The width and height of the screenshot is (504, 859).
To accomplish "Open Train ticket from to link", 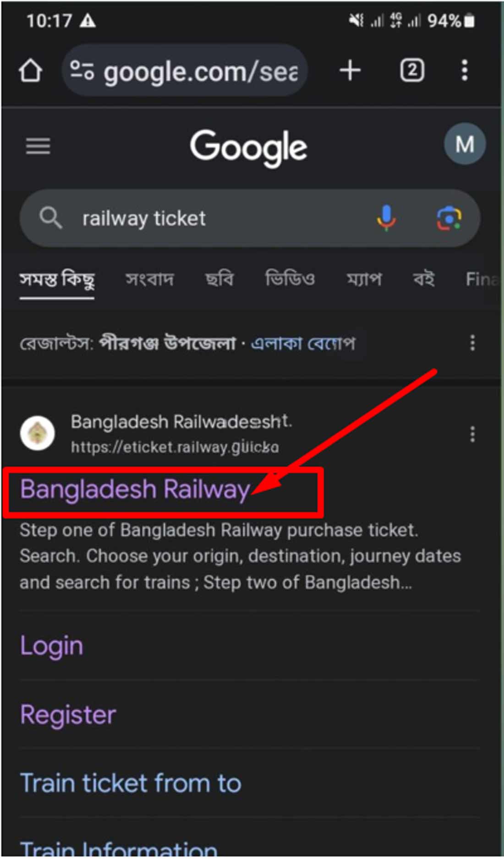I will point(131,783).
